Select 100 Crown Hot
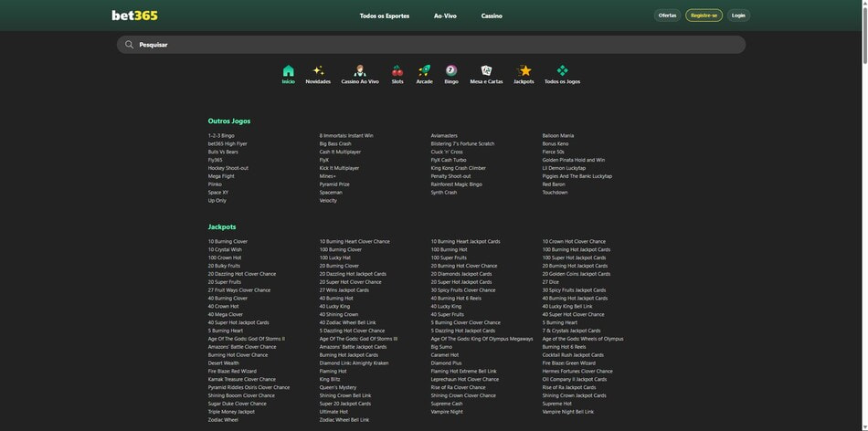 click(225, 258)
